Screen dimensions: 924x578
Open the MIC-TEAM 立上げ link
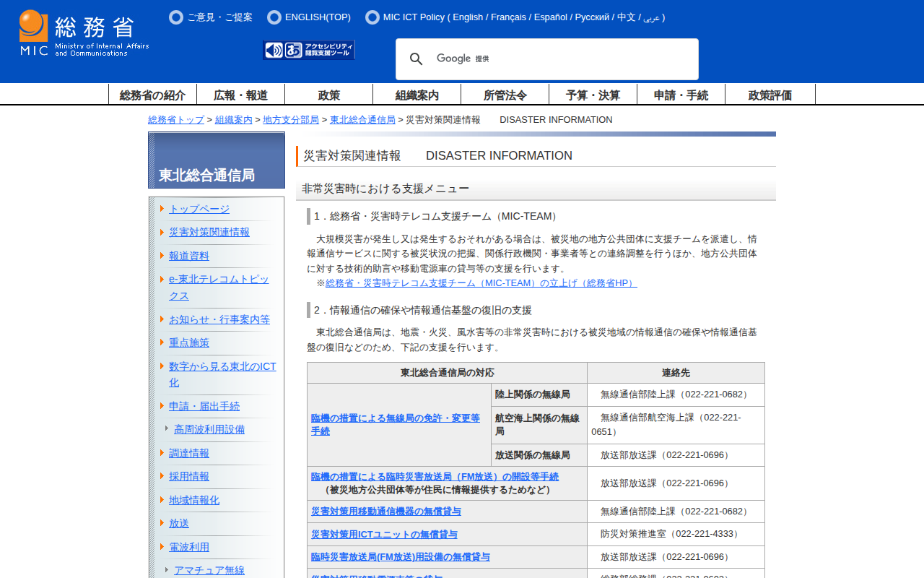[x=481, y=283]
